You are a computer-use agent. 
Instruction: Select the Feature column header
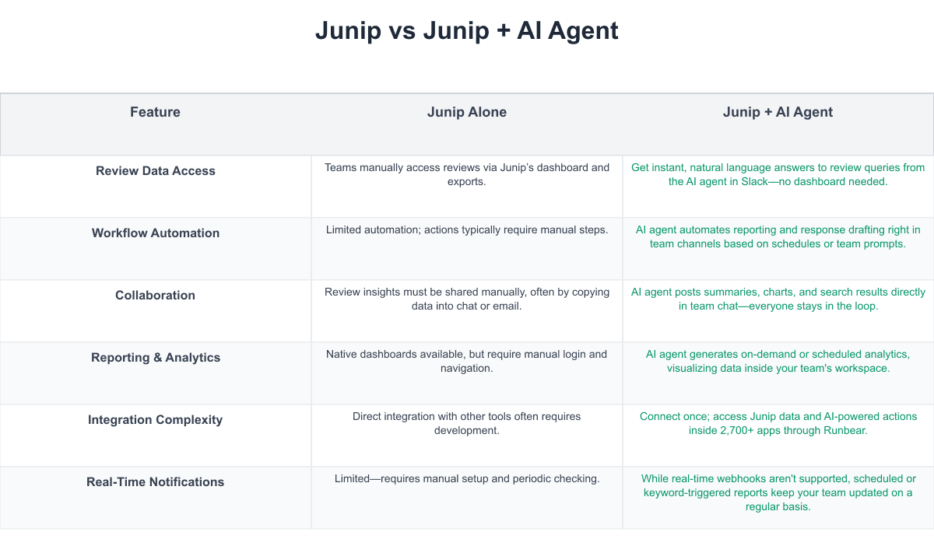click(155, 112)
